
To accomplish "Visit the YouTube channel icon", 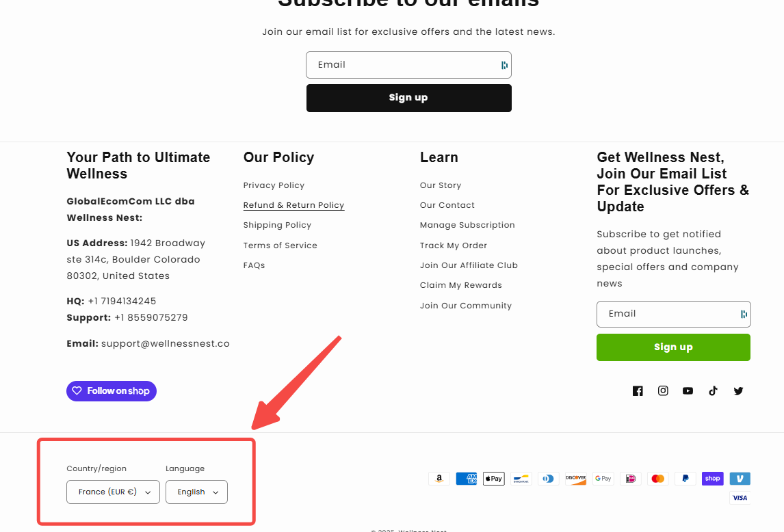I will click(688, 391).
